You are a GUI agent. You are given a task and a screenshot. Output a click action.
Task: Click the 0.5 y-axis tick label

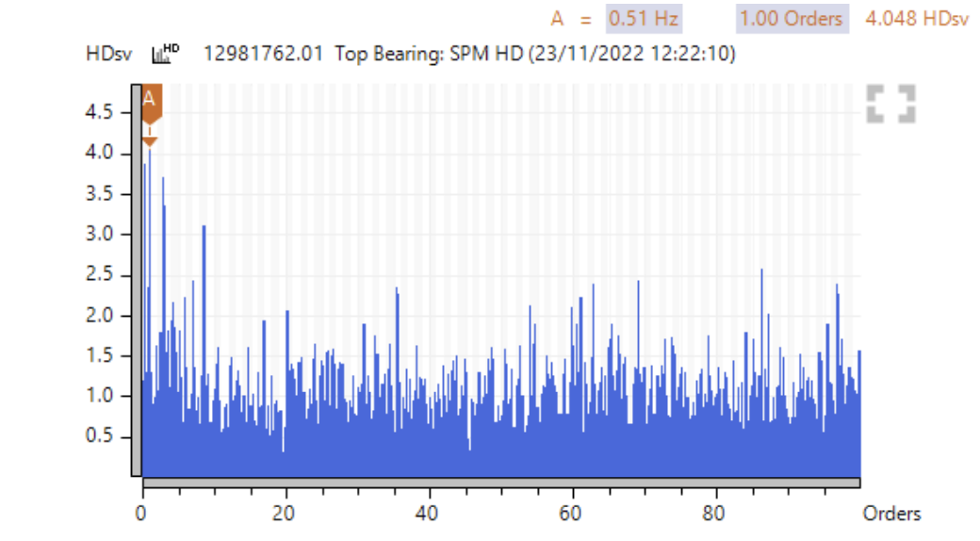click(99, 436)
